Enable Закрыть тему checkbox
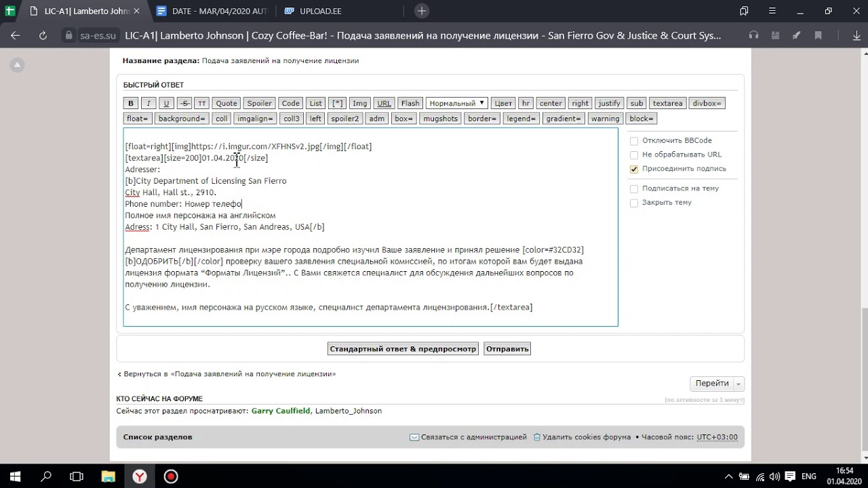868x488 pixels. coord(634,203)
